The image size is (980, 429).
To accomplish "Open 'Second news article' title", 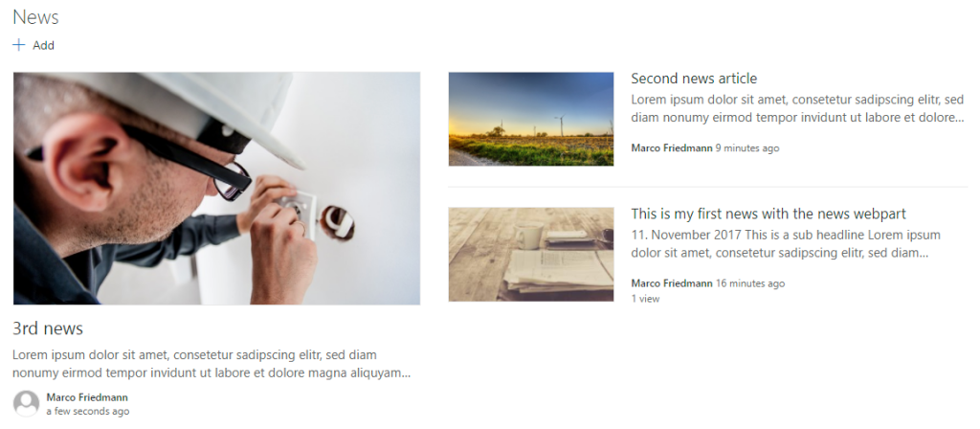I will [x=694, y=79].
